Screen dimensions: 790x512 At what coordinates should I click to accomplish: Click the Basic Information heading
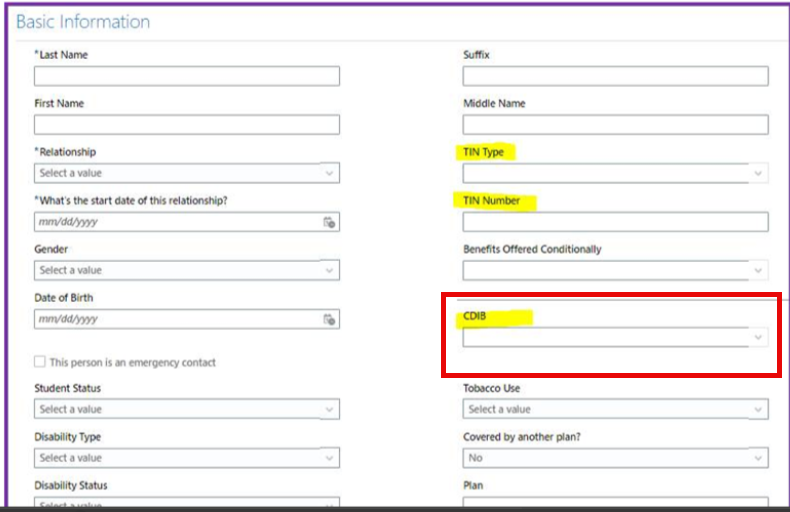83,22
